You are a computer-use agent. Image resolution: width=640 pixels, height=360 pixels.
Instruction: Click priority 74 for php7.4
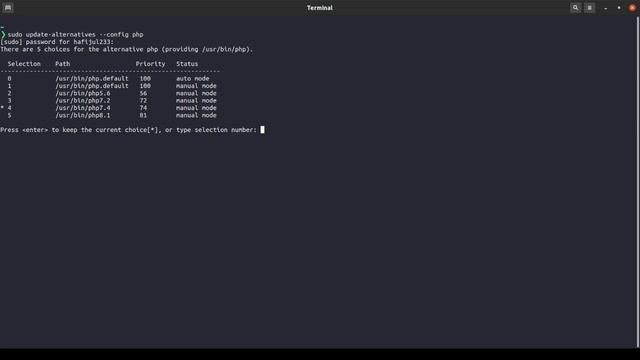click(143, 108)
